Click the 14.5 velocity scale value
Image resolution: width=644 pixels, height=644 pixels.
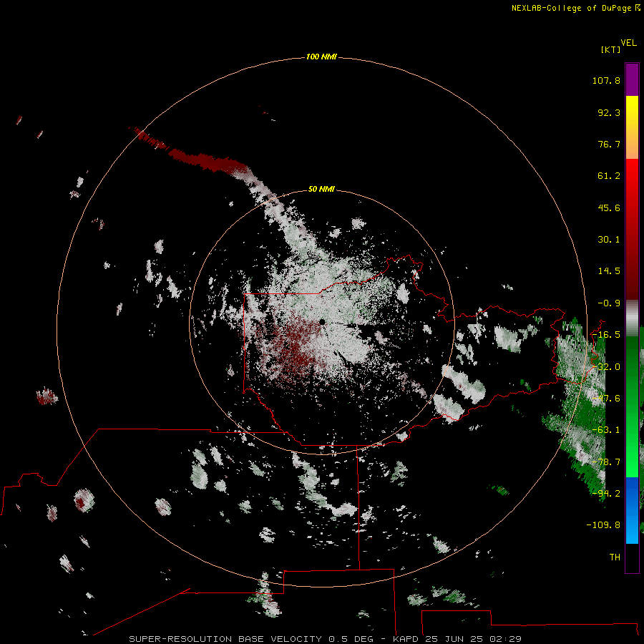609,271
